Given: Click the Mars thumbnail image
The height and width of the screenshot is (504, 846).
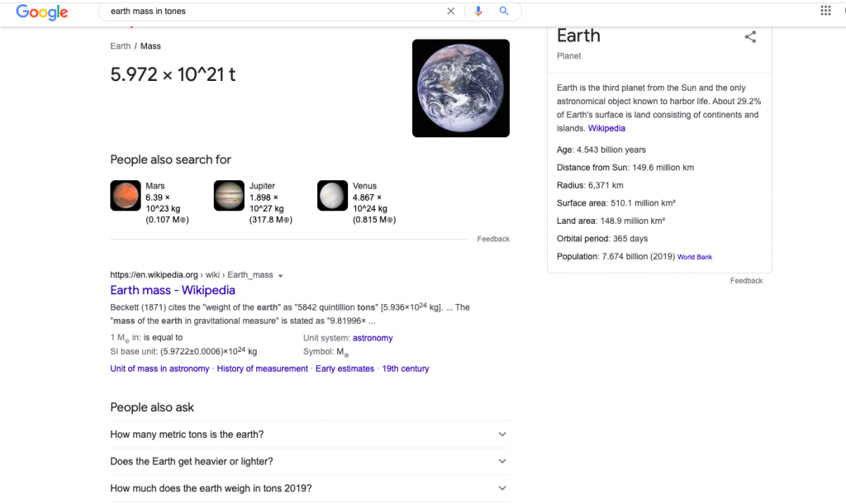Looking at the screenshot, I should point(125,196).
